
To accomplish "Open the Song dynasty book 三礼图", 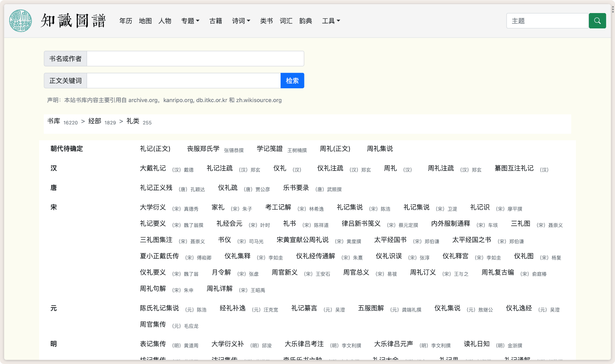I will point(520,223).
